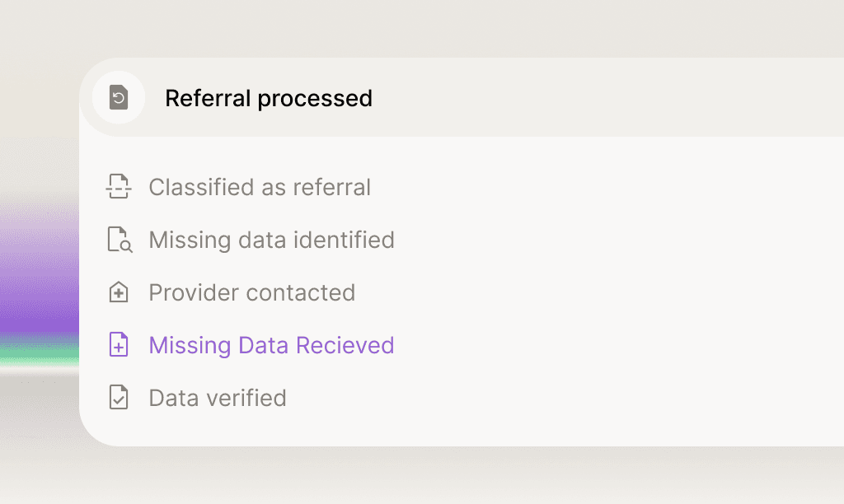Click blank card area right of Provider contacted
Screen dimensions: 844x504
click(593, 292)
